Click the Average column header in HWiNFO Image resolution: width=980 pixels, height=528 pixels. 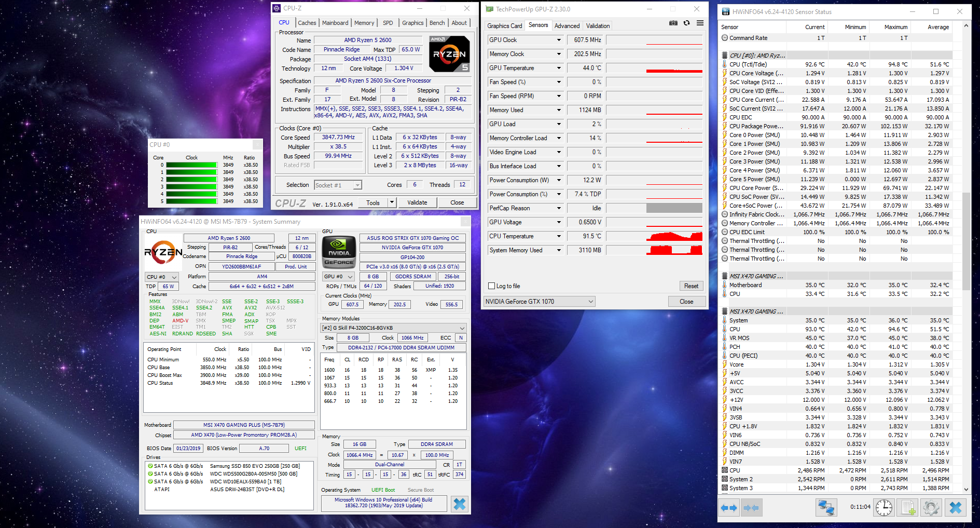point(931,27)
